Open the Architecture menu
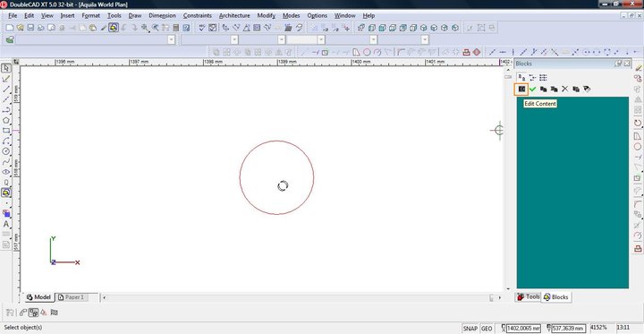The width and height of the screenshot is (644, 334). [x=234, y=15]
